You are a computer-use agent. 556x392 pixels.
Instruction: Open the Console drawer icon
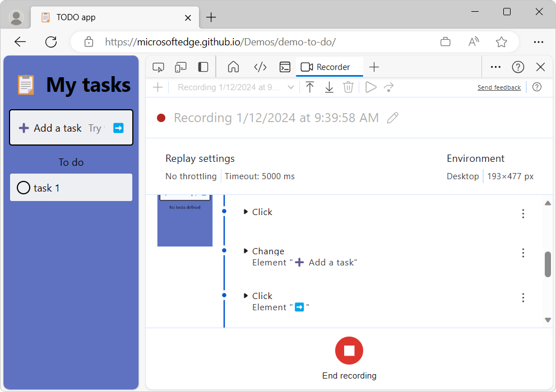(285, 67)
